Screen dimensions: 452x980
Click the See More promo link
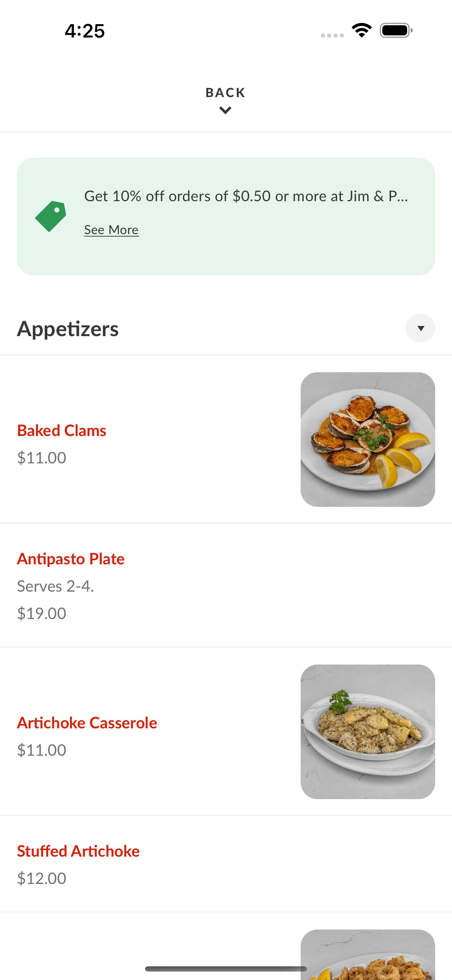coord(111,230)
